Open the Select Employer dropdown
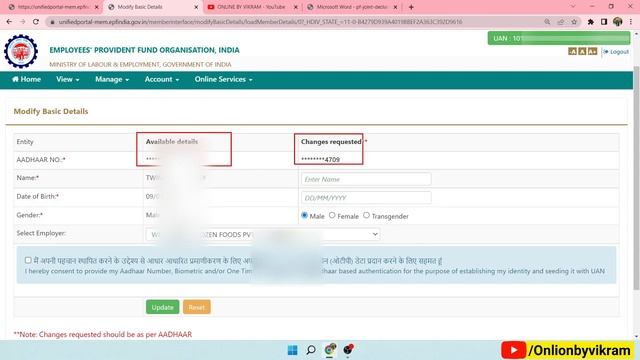 (x=262, y=234)
